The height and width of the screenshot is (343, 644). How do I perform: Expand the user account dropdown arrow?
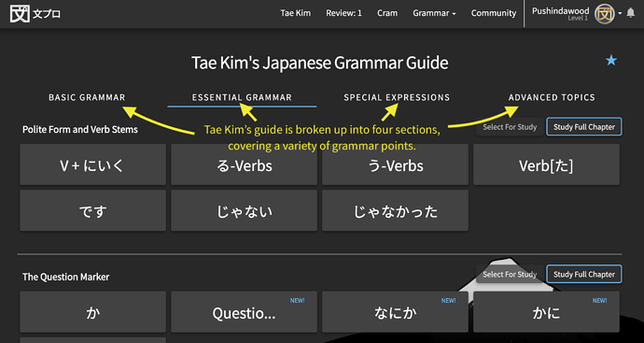coord(620,14)
